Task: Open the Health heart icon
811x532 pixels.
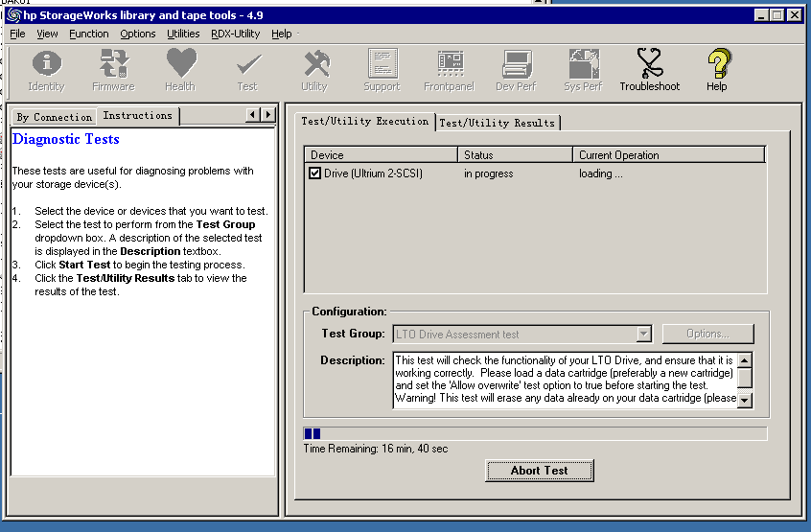Action: click(x=180, y=70)
